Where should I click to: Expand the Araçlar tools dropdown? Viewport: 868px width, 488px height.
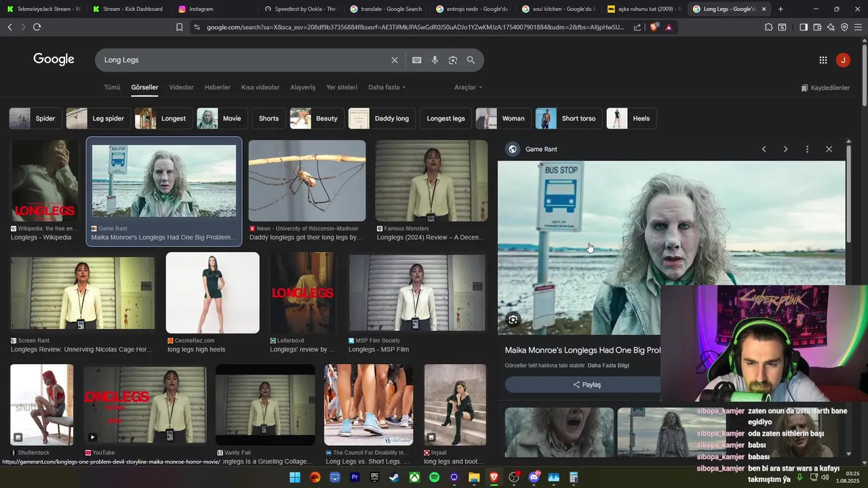click(x=469, y=87)
